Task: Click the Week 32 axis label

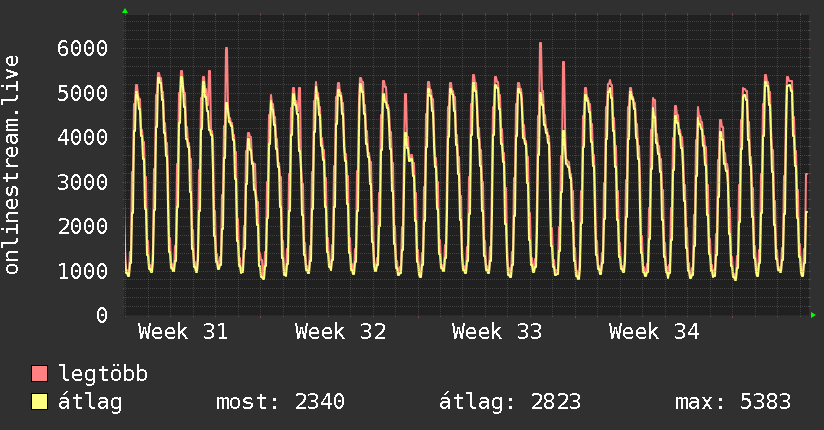Action: tap(341, 332)
